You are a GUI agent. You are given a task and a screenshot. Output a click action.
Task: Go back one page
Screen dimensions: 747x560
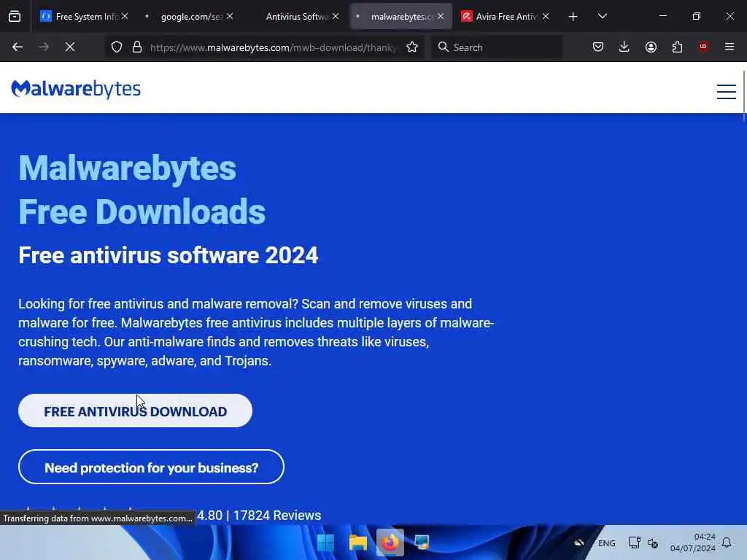(x=18, y=47)
